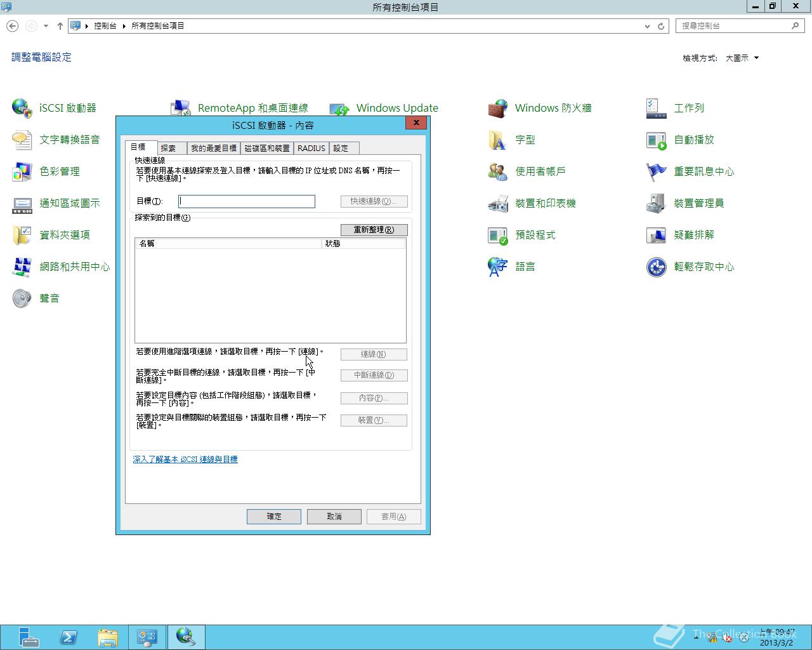Click the 名稱 column header
This screenshot has height=650, width=812.
coord(228,244)
